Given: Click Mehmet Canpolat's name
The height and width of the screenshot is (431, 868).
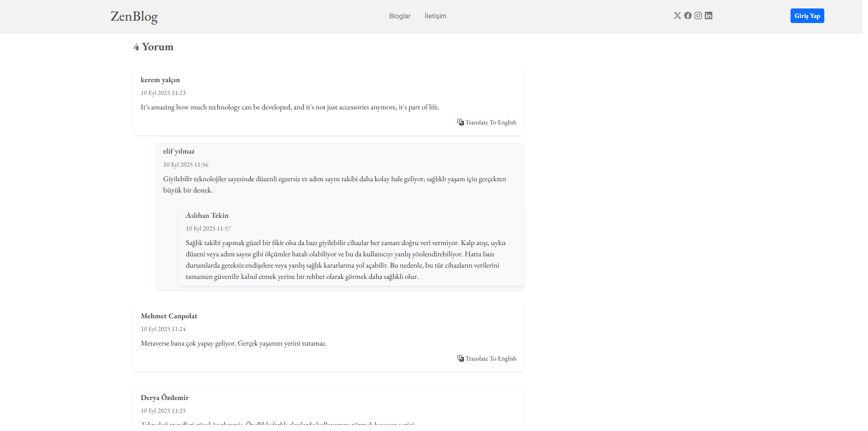Looking at the screenshot, I should click(169, 316).
